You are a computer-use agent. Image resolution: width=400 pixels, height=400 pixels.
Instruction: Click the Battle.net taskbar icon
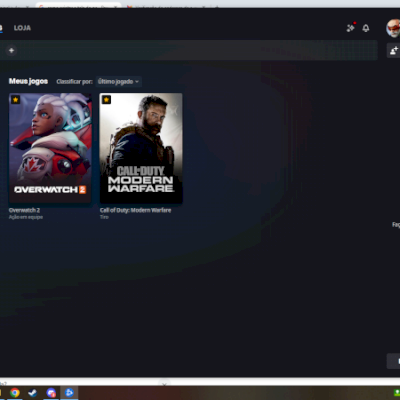(69, 393)
